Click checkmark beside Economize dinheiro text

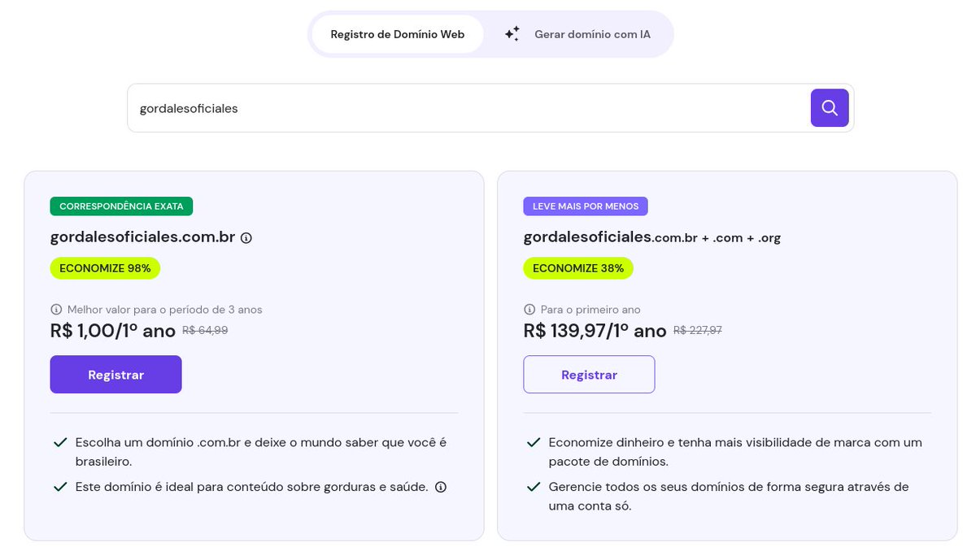tap(533, 443)
